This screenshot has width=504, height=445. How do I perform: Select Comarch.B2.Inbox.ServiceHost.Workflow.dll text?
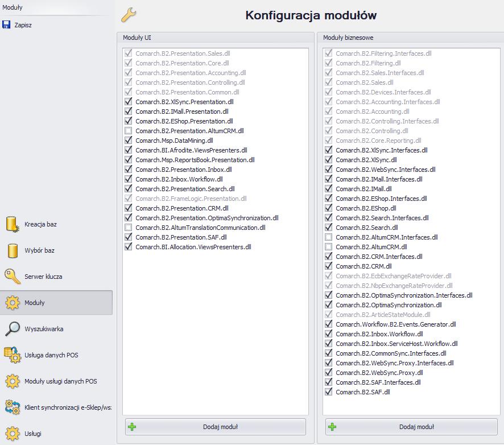pos(396,343)
